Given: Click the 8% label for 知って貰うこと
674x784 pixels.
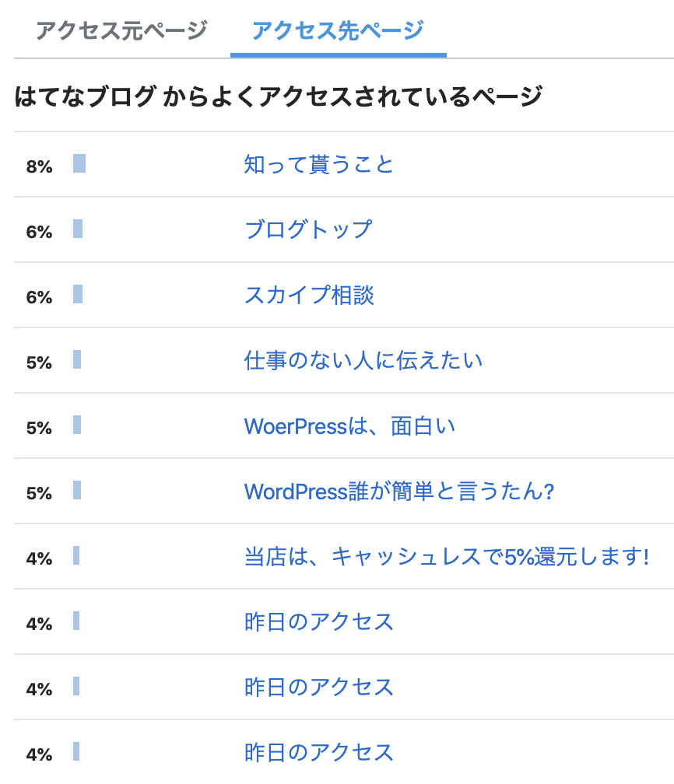Looking at the screenshot, I should tap(39, 166).
